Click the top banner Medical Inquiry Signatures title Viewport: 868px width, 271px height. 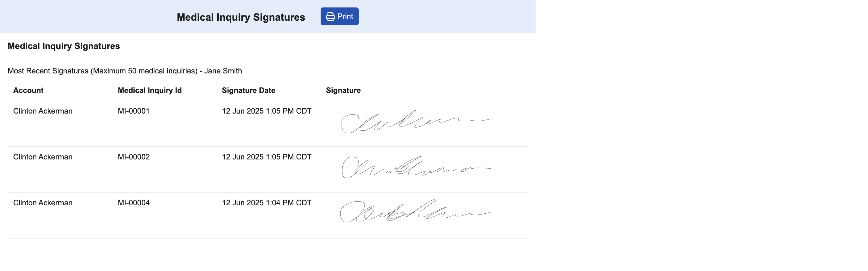(x=241, y=17)
